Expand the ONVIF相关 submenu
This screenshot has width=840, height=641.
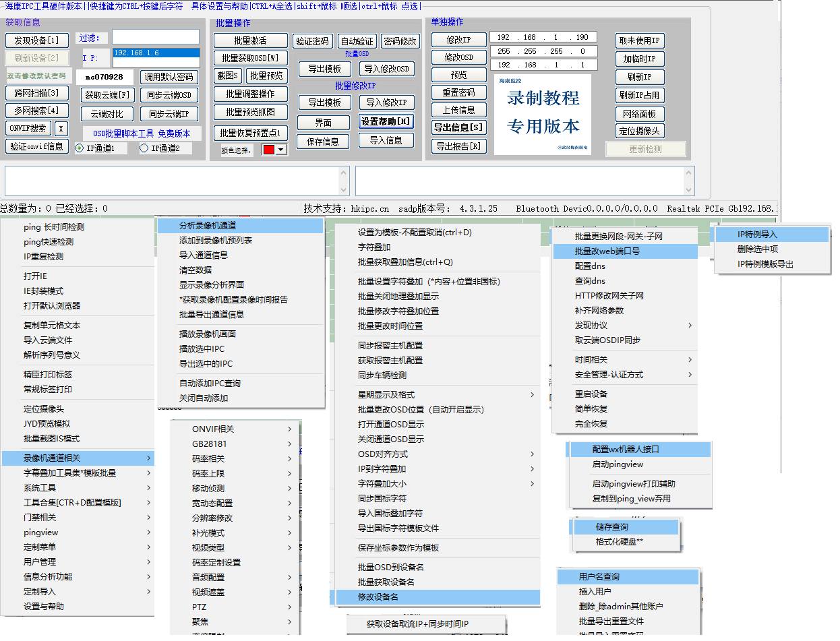point(235,429)
